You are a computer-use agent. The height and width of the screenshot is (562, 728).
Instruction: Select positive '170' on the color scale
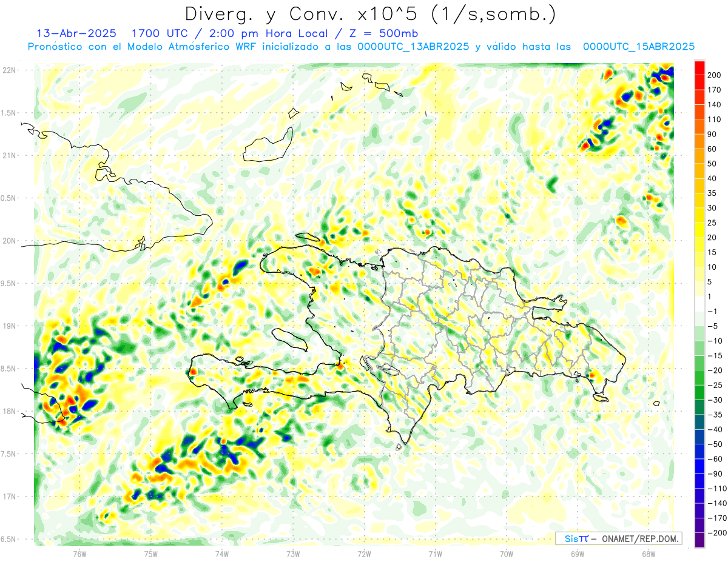click(714, 89)
